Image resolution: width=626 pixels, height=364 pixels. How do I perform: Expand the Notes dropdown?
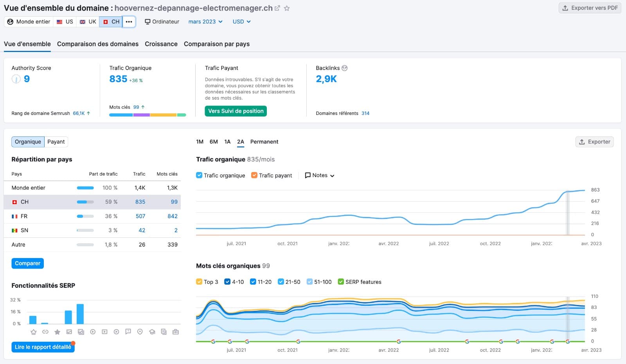pos(320,176)
